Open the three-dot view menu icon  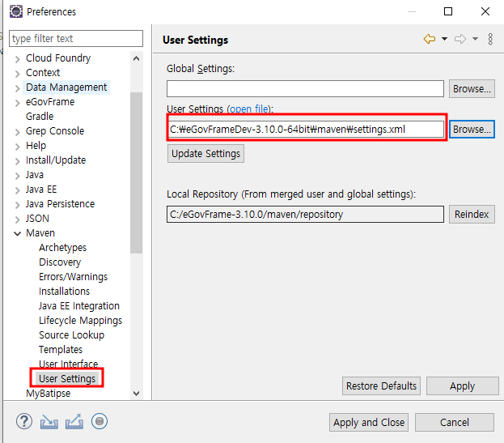[x=490, y=39]
